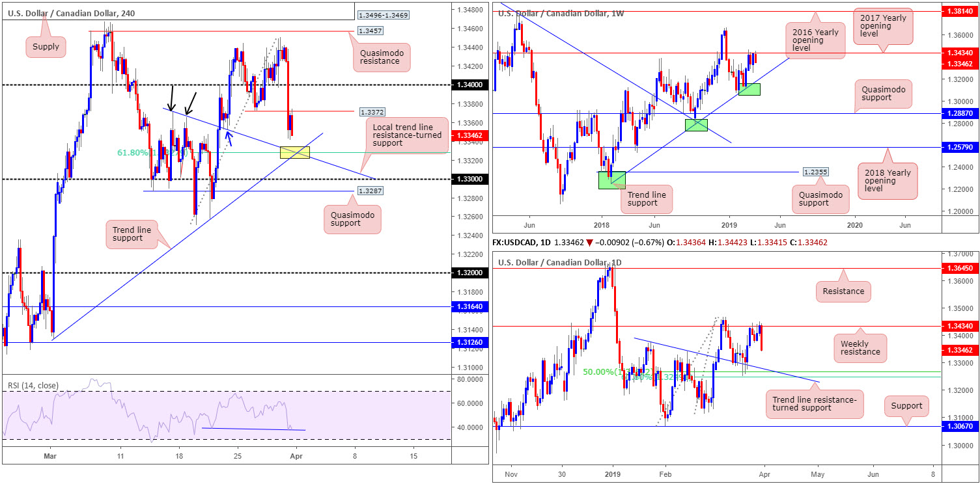Viewport: 980px width, 484px height.
Task: Select '15' on the 240 chart date axis
Action: click(413, 457)
